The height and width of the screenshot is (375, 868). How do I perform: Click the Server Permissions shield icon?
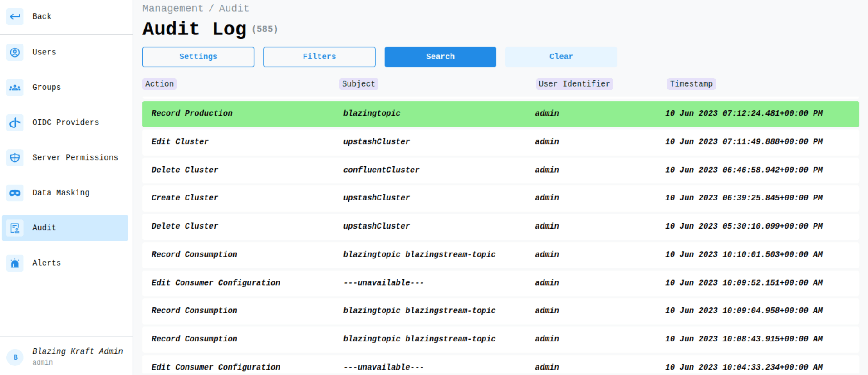(15, 158)
